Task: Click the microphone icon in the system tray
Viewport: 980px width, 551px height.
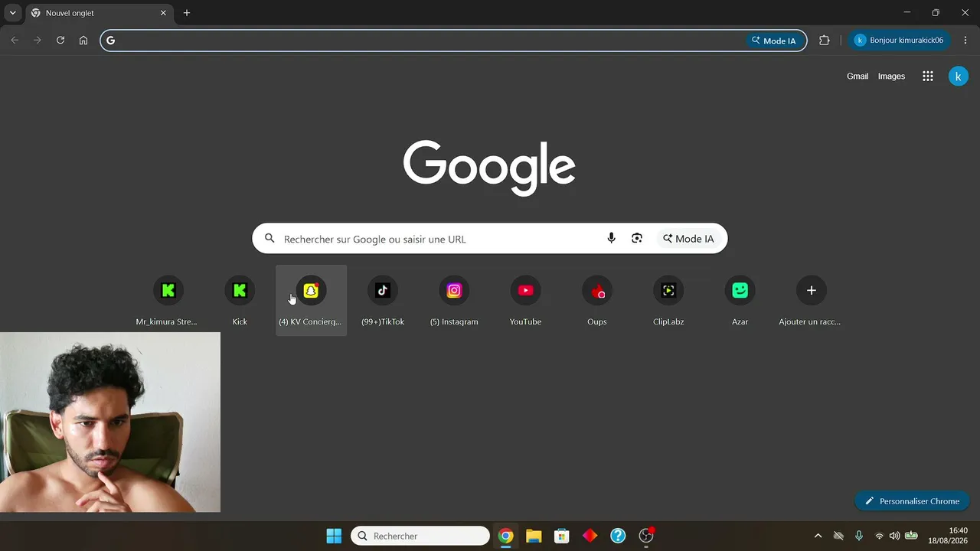Action: (x=859, y=536)
